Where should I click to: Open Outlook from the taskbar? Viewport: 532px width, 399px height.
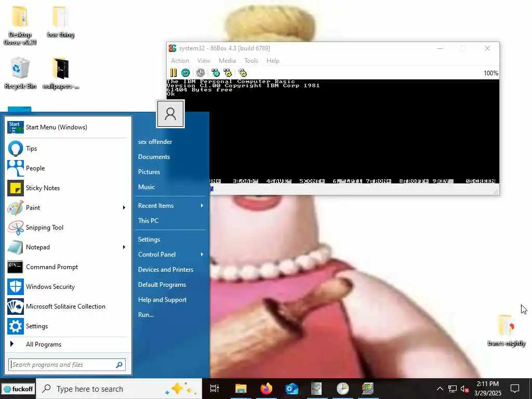pyautogui.click(x=291, y=389)
